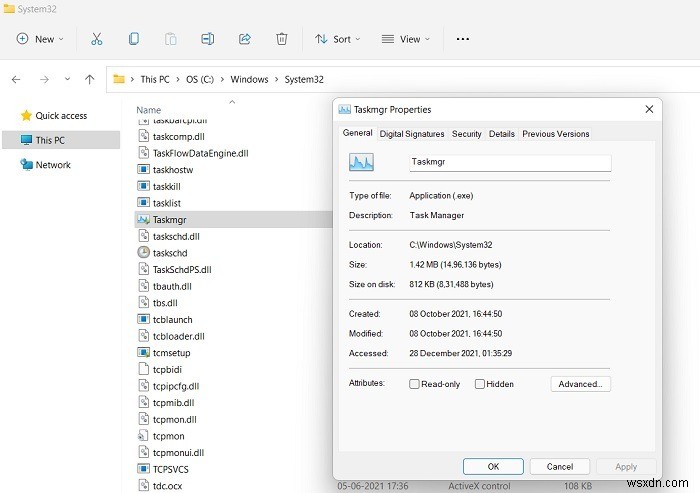Viewport: 700px width, 493px height.
Task: Open the New item dropdown
Action: pyautogui.click(x=40, y=39)
